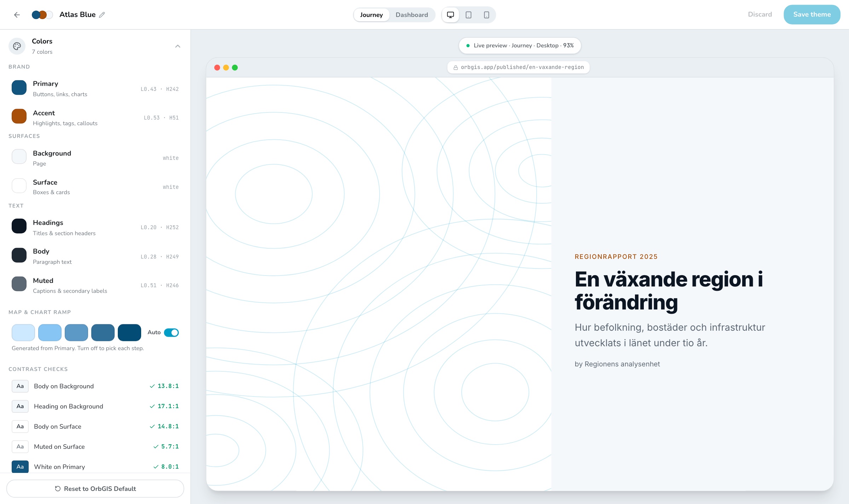Open the Body text color swatch
The height and width of the screenshot is (504, 849).
point(19,255)
